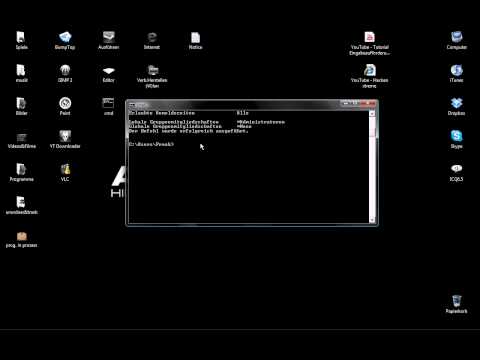Click the C:\ prompt line in the console

(x=151, y=144)
